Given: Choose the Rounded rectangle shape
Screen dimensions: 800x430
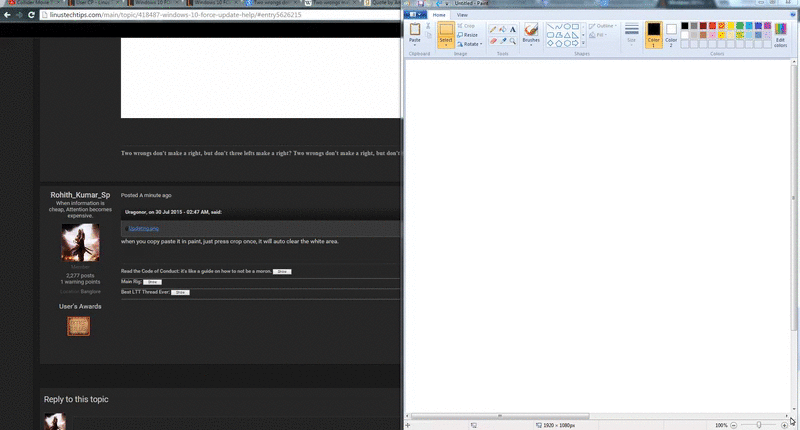Looking at the screenshot, I should 550,35.
